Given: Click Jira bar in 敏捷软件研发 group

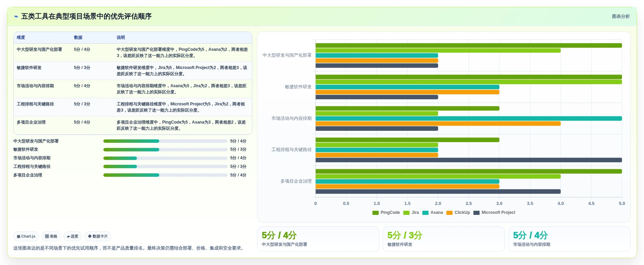Looking at the screenshot, I should [x=469, y=82].
